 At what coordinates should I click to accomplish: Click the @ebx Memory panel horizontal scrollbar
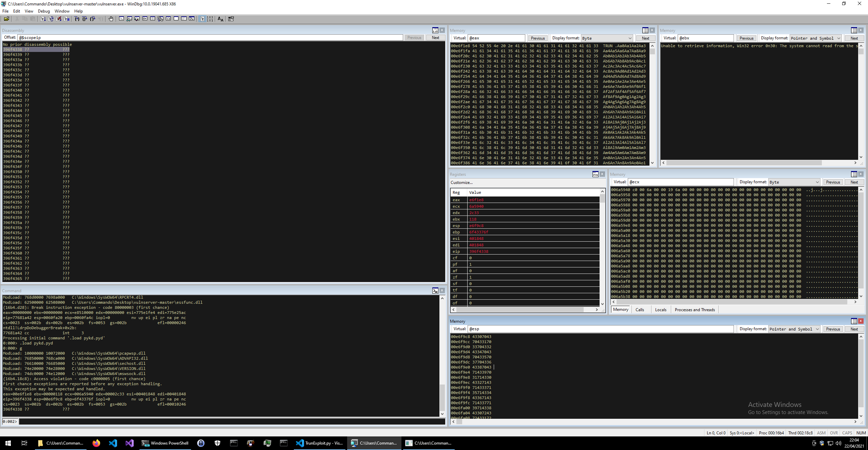(x=759, y=163)
